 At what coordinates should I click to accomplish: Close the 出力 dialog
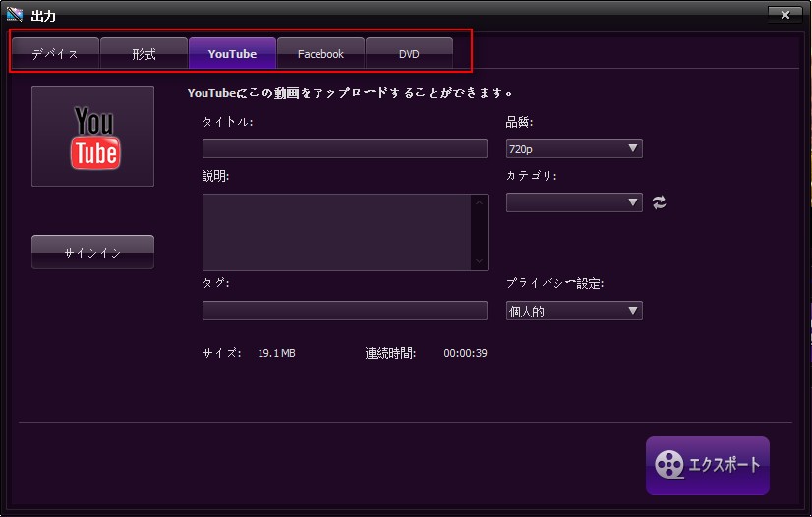[785, 15]
